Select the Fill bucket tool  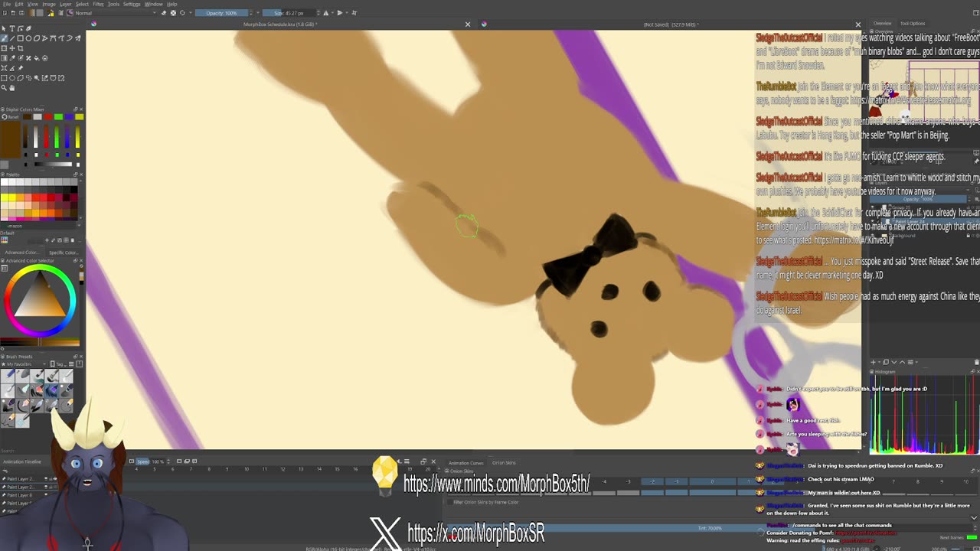(37, 58)
